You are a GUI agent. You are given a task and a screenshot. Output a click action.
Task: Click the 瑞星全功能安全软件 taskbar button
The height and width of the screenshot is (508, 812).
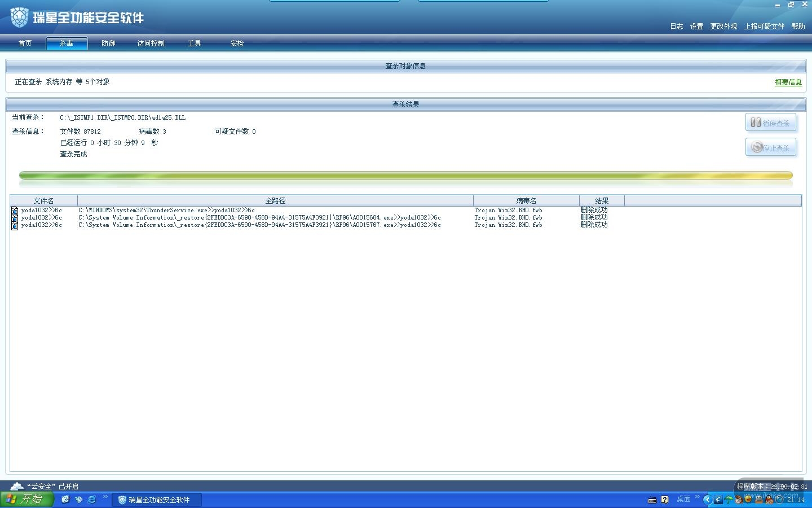[157, 500]
